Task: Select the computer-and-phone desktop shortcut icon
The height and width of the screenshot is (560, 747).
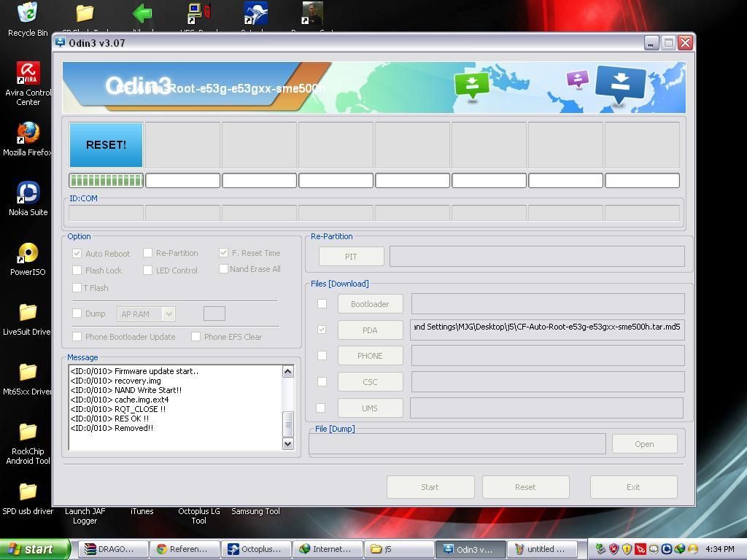Action: (x=198, y=13)
